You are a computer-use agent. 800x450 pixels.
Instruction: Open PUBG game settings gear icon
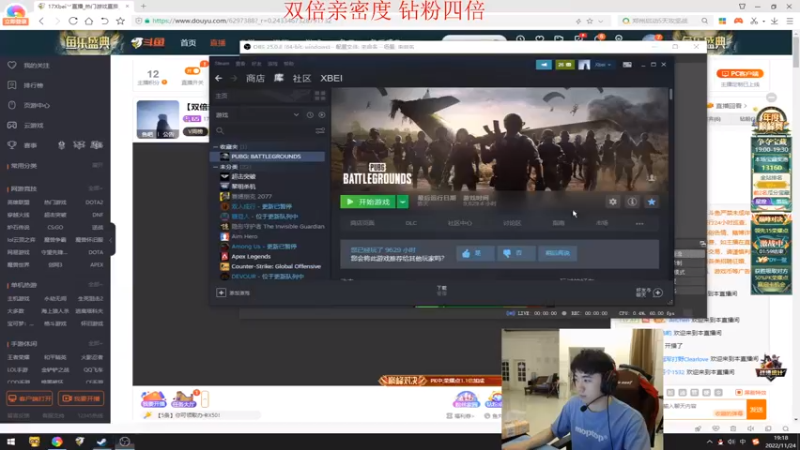point(613,202)
